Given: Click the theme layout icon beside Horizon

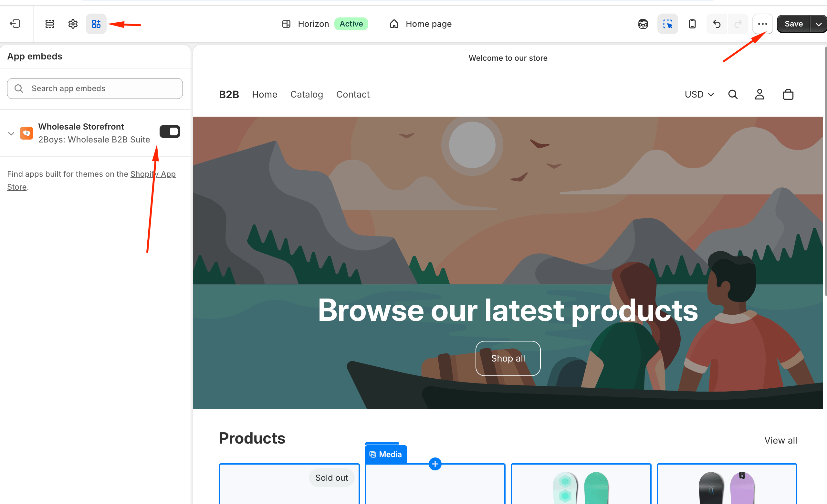Looking at the screenshot, I should tap(286, 24).
